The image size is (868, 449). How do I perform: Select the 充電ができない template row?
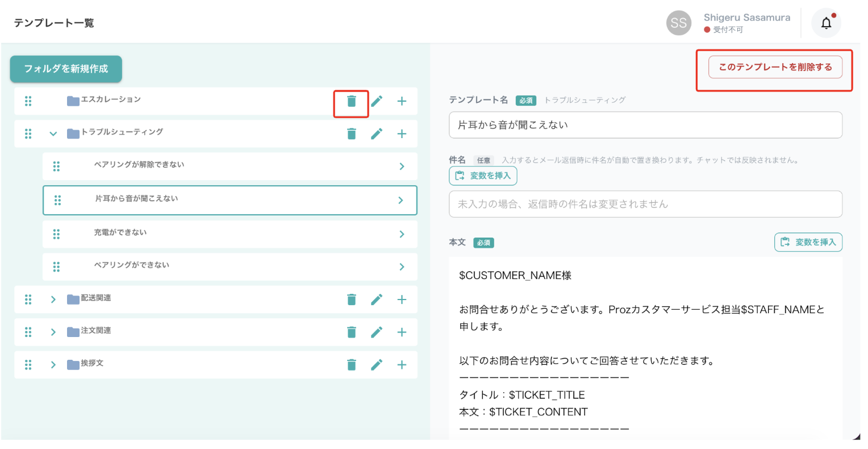[x=230, y=234]
